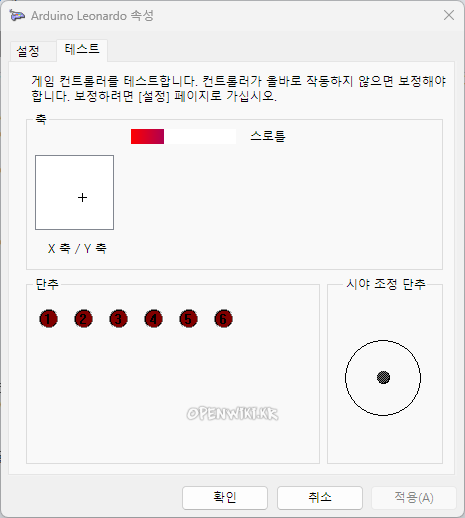465x518 pixels.
Task: Click button indicator 2
Action: click(x=83, y=319)
